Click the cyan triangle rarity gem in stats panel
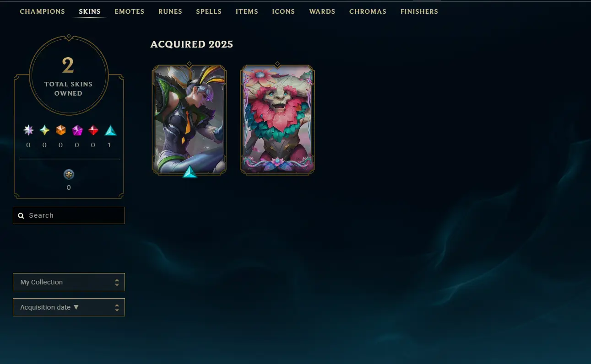 click(x=110, y=131)
